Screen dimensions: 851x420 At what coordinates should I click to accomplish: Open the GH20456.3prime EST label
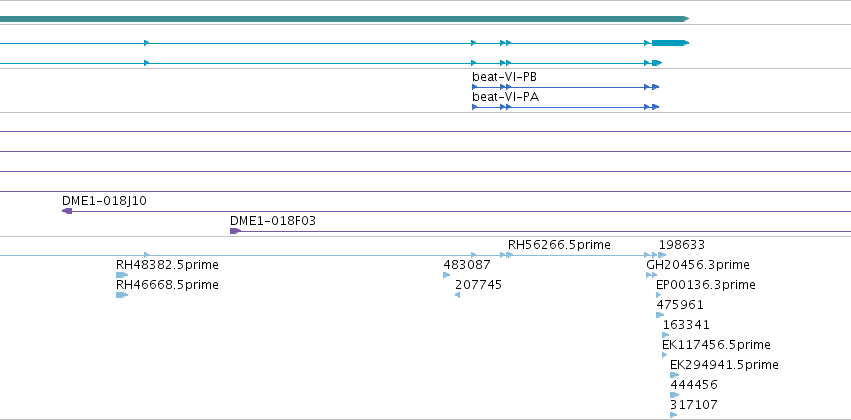click(x=698, y=265)
